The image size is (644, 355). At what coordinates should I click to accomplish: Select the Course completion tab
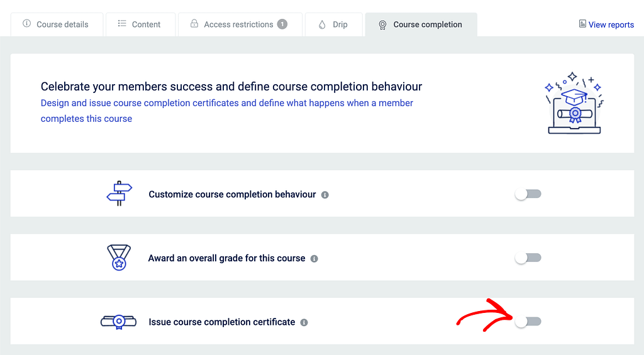point(420,25)
